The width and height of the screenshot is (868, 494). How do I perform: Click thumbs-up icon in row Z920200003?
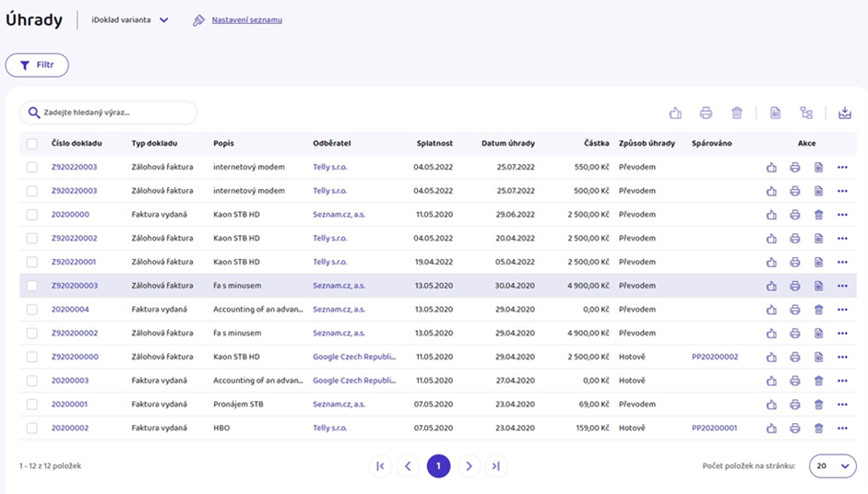click(x=772, y=286)
